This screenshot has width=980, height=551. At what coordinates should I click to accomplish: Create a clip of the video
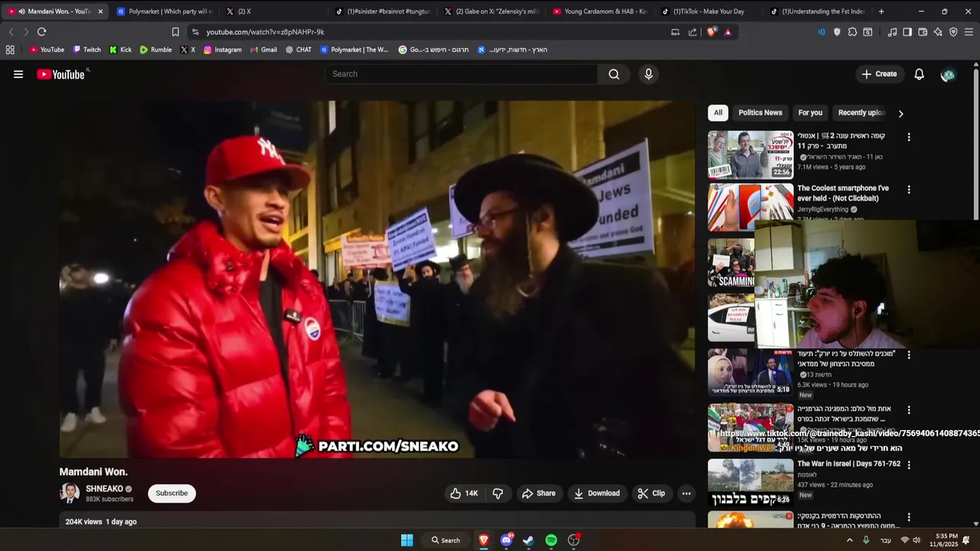tap(651, 494)
